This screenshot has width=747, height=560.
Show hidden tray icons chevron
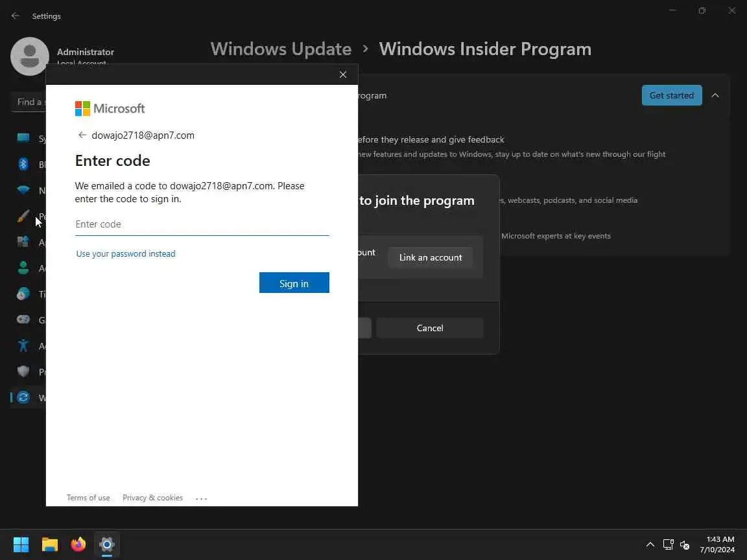click(x=650, y=544)
